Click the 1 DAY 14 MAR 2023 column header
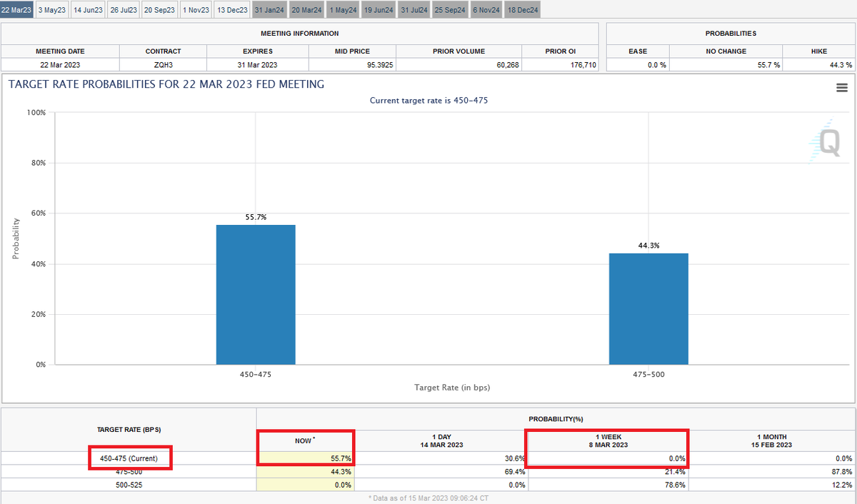This screenshot has height=504, width=857. coord(441,440)
